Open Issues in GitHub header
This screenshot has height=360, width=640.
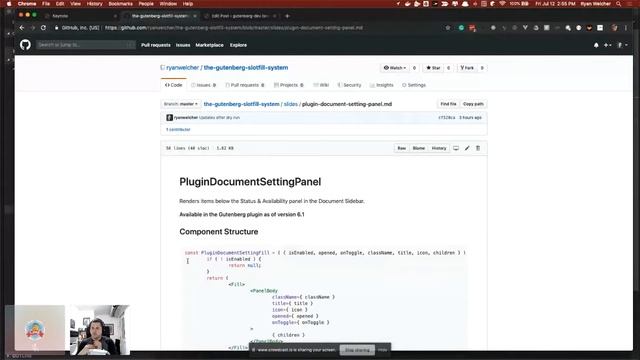tap(183, 45)
